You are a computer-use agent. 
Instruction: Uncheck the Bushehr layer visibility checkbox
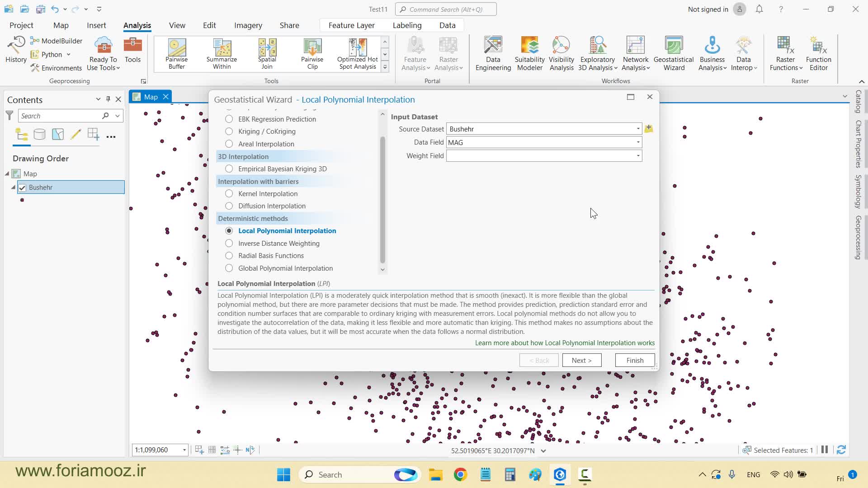[x=22, y=188]
